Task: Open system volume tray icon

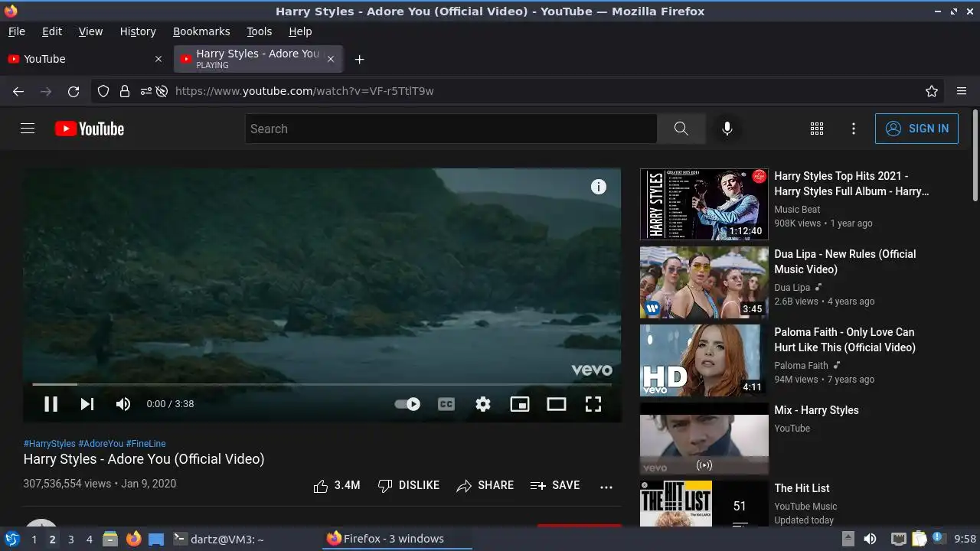Action: point(871,540)
